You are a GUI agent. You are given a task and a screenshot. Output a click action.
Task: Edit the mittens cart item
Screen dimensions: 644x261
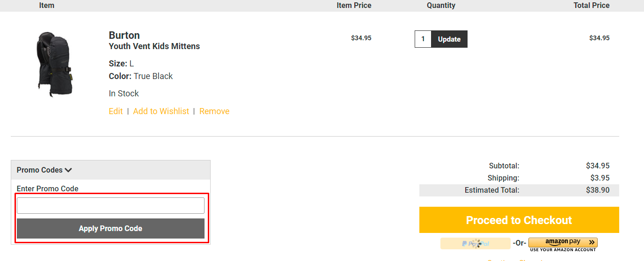click(116, 111)
